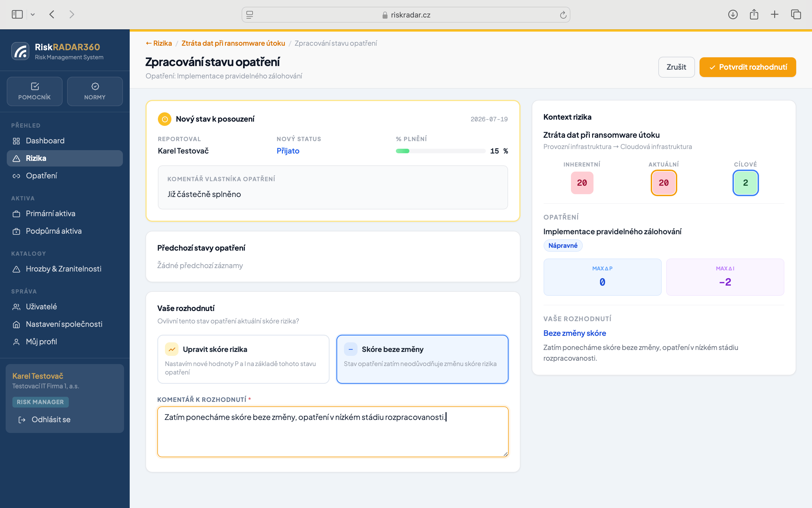Screen dimensions: 812x508
Task: Click the Nastavení společnosti building icon
Action: tap(16, 325)
